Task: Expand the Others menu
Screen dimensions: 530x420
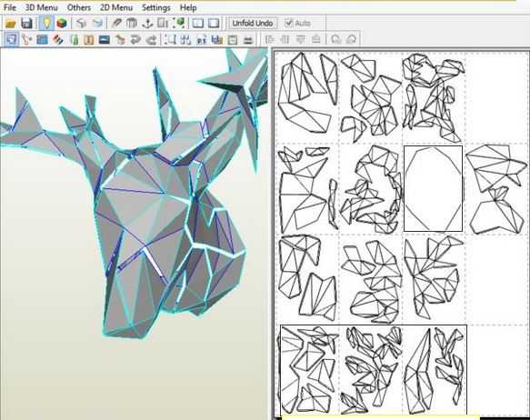Action: tap(79, 7)
